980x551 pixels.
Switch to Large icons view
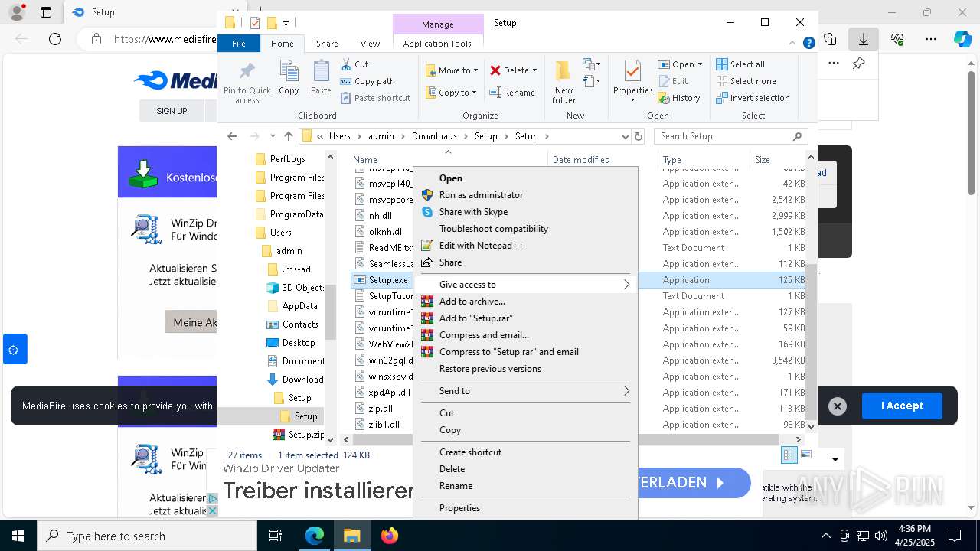click(805, 455)
